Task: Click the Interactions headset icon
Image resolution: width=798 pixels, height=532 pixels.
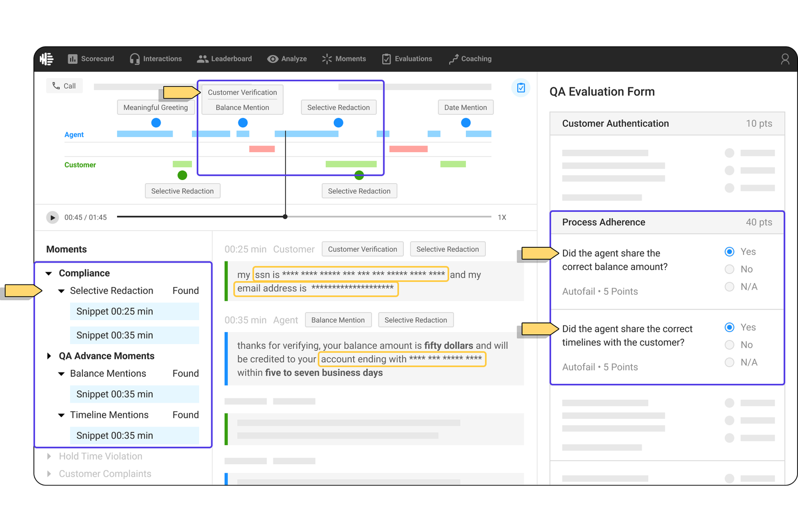Action: click(134, 59)
